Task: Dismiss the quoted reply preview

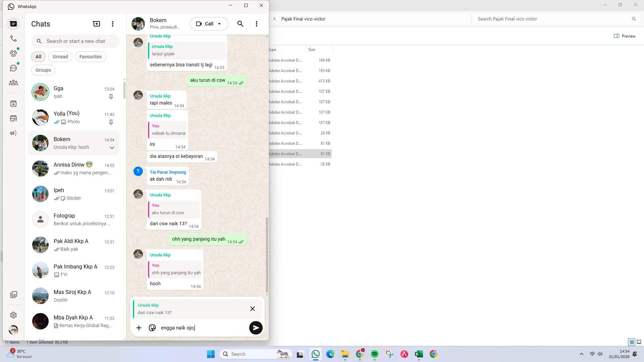Action: point(253,308)
